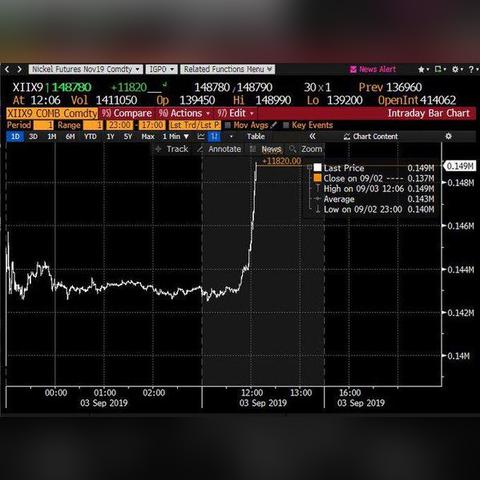Select the 6M range tab
The image size is (480, 480).
[70, 137]
